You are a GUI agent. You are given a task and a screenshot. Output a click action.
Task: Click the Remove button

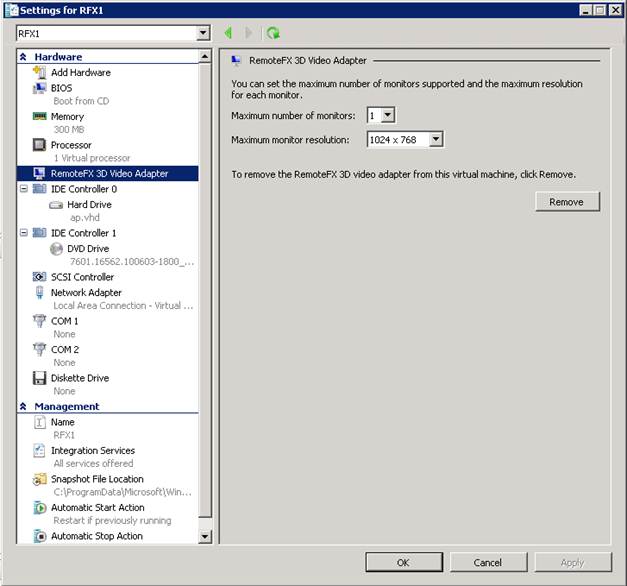click(x=566, y=202)
